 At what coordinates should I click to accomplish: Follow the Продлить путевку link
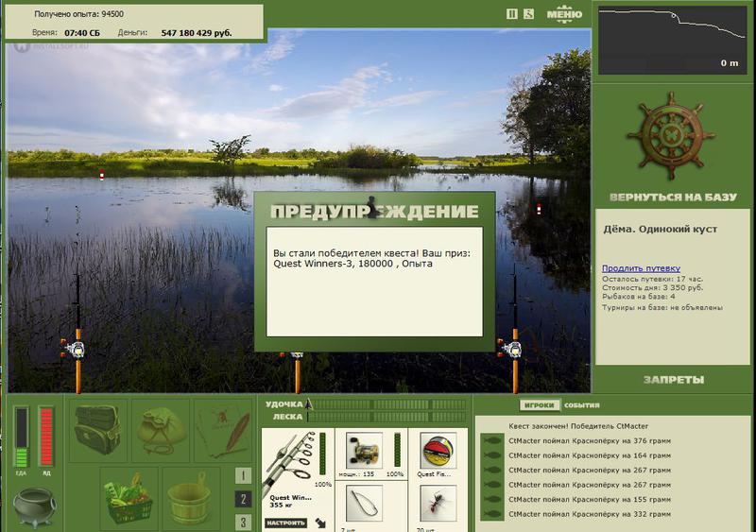641,268
